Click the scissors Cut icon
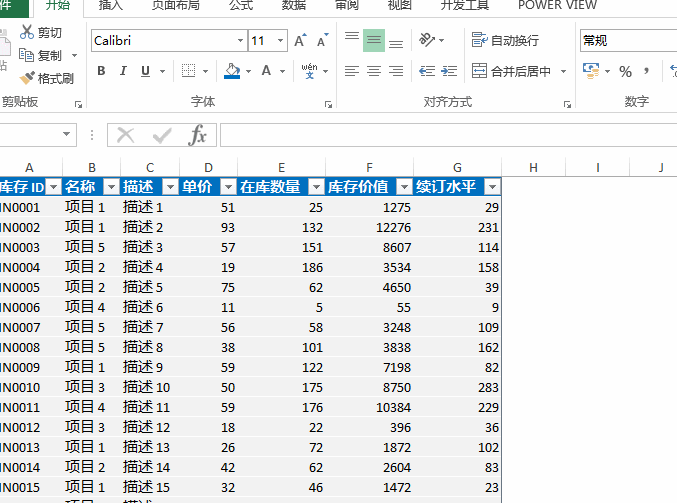677x503 pixels. pos(27,33)
